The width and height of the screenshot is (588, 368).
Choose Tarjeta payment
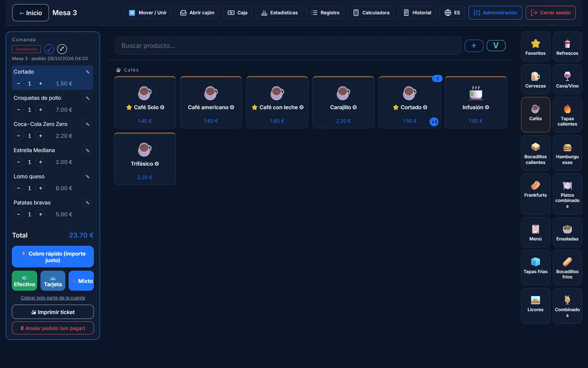click(x=53, y=281)
